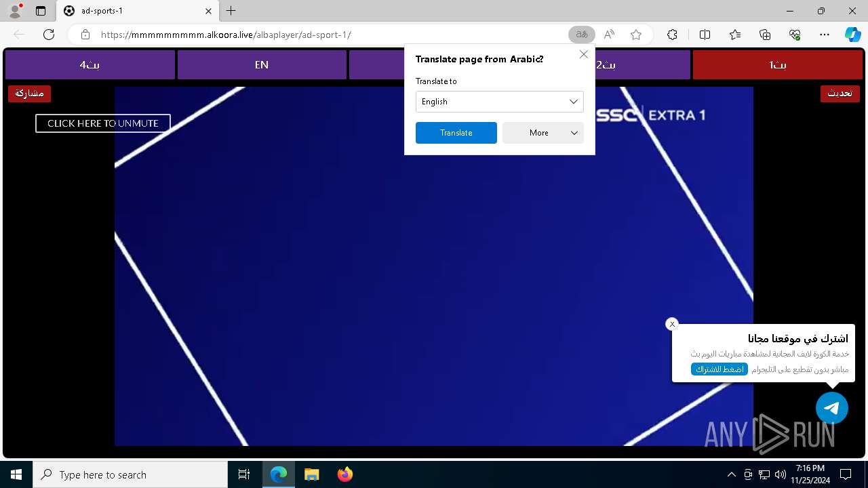This screenshot has height=488, width=868.
Task: Open the Telegram floating icon
Action: 832,408
